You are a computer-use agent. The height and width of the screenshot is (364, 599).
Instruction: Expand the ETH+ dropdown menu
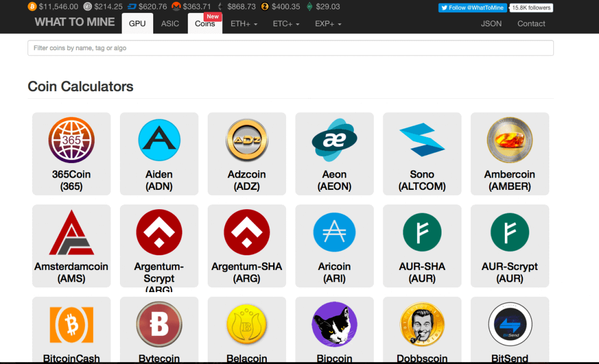click(x=244, y=24)
